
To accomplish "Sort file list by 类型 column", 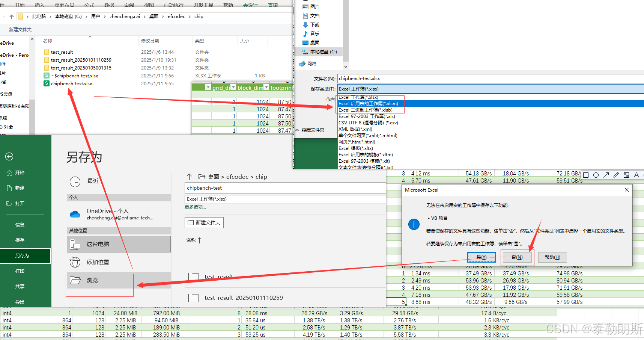I will coord(200,41).
